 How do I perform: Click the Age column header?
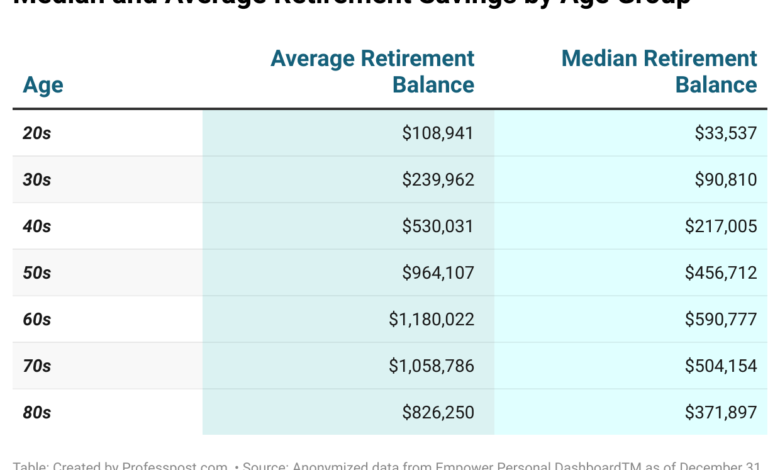pyautogui.click(x=43, y=85)
